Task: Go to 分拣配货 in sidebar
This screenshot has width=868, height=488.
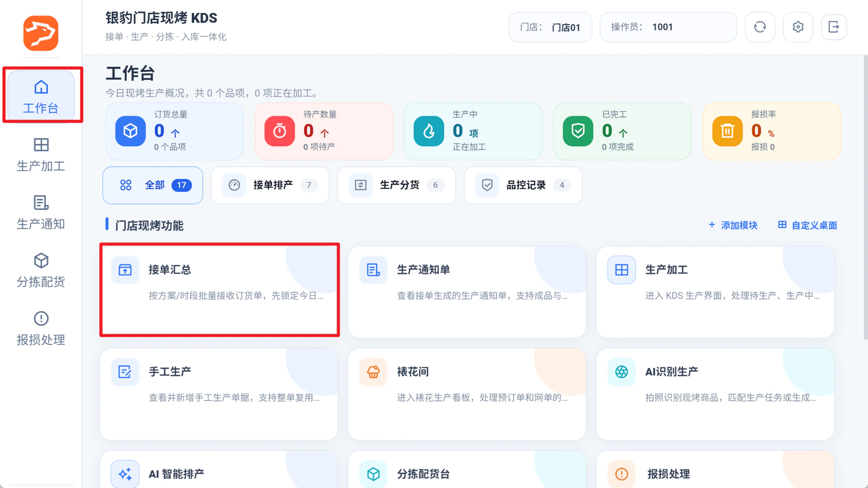Action: pyautogui.click(x=41, y=271)
